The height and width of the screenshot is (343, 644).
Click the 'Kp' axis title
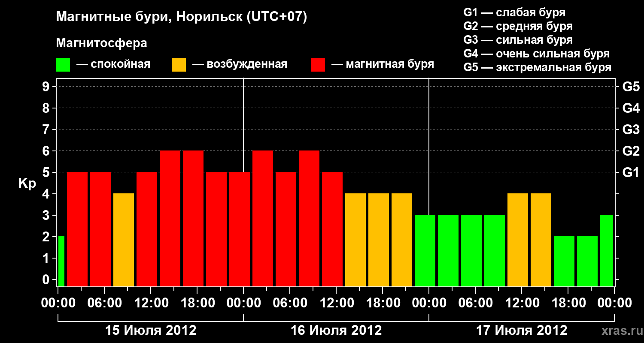tap(27, 183)
